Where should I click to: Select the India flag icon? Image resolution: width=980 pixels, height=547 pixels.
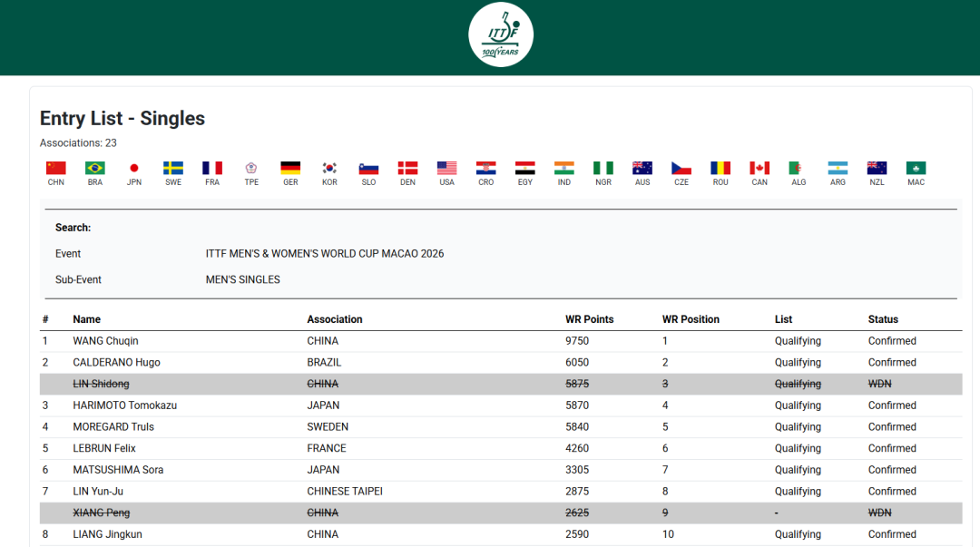point(564,168)
